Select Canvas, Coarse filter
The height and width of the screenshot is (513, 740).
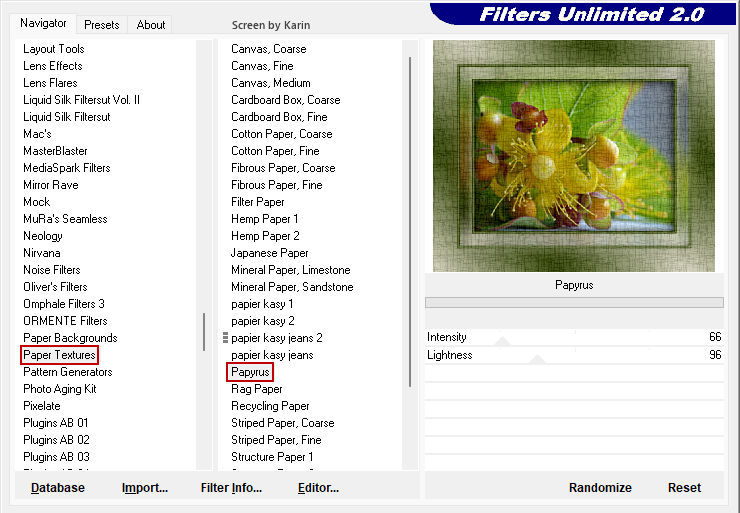coord(269,49)
